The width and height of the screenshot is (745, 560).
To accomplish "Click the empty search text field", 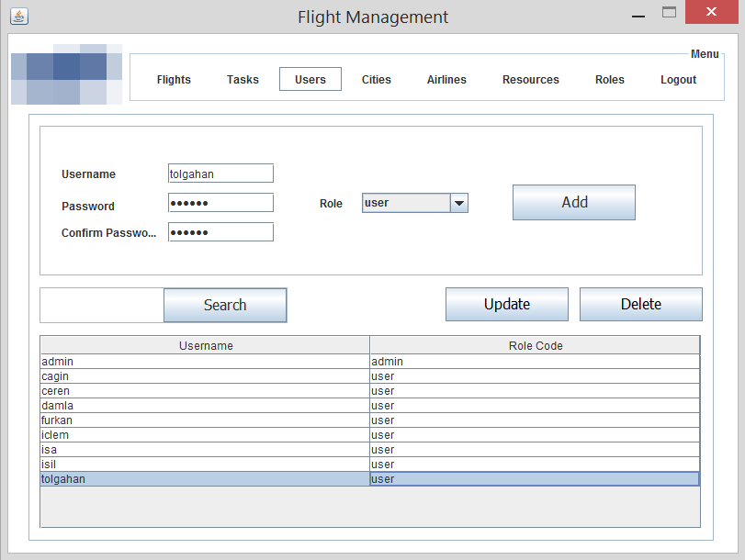I will point(101,304).
